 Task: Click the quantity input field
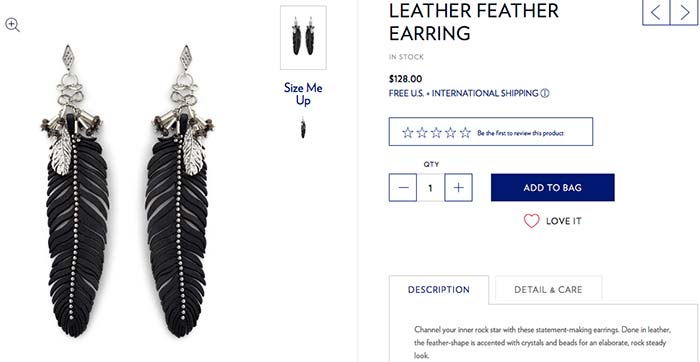click(x=431, y=187)
